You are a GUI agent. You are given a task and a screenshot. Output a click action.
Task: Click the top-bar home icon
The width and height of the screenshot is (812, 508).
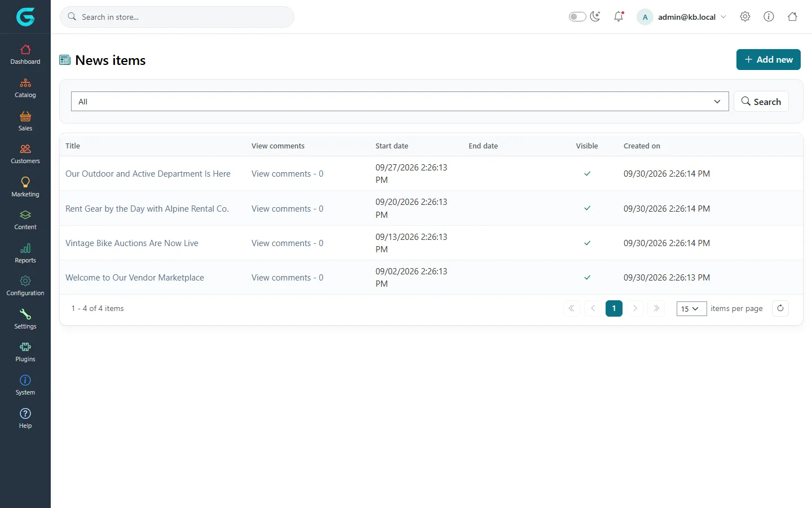792,17
